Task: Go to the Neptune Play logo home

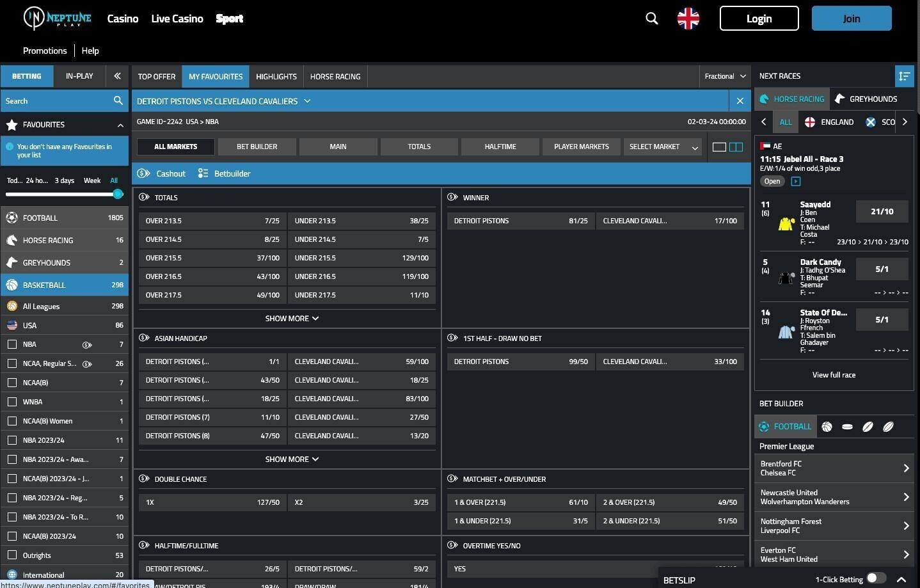Action: 58,19
